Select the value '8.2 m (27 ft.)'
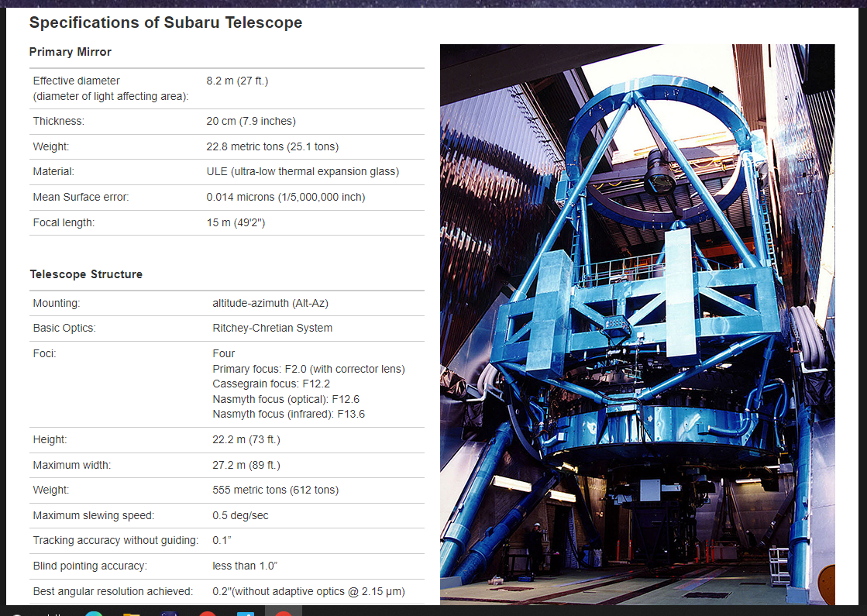Viewport: 867px width, 616px height. coord(237,81)
